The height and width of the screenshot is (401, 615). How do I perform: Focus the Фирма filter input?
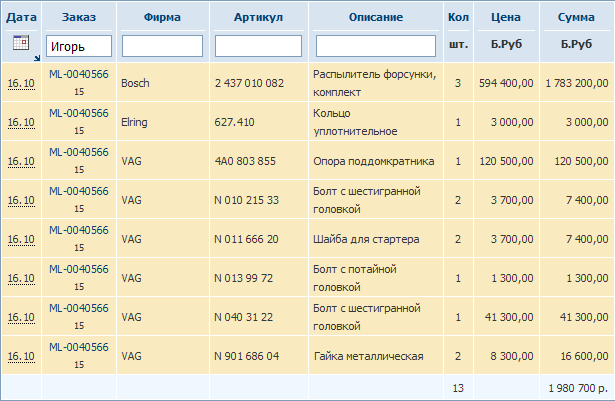[x=162, y=46]
